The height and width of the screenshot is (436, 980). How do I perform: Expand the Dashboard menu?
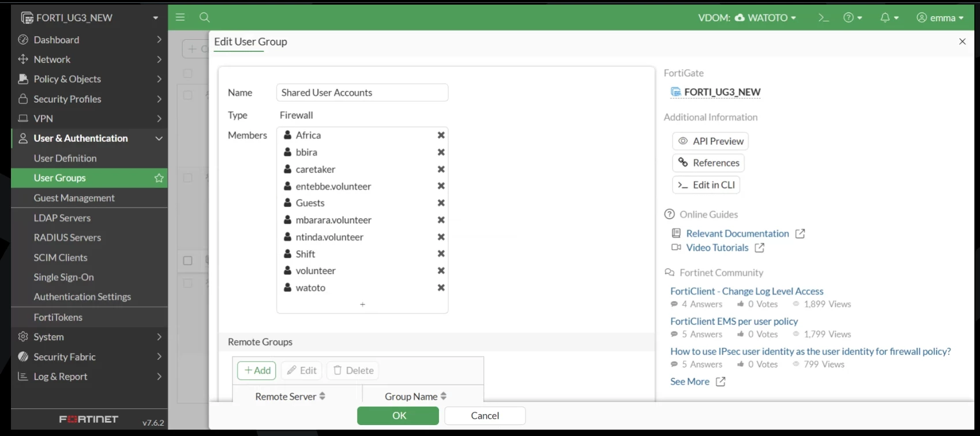pyautogui.click(x=89, y=40)
